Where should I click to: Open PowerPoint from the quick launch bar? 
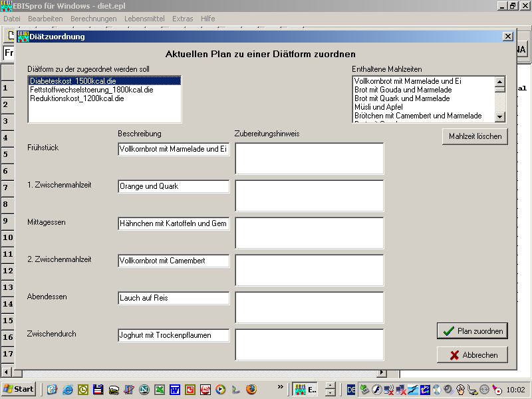click(x=190, y=390)
